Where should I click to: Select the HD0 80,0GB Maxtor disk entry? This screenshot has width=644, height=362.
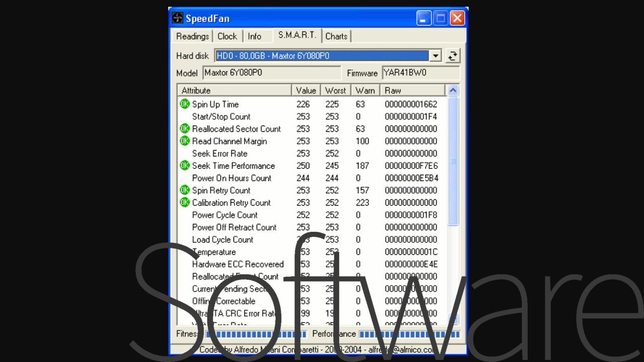[322, 56]
